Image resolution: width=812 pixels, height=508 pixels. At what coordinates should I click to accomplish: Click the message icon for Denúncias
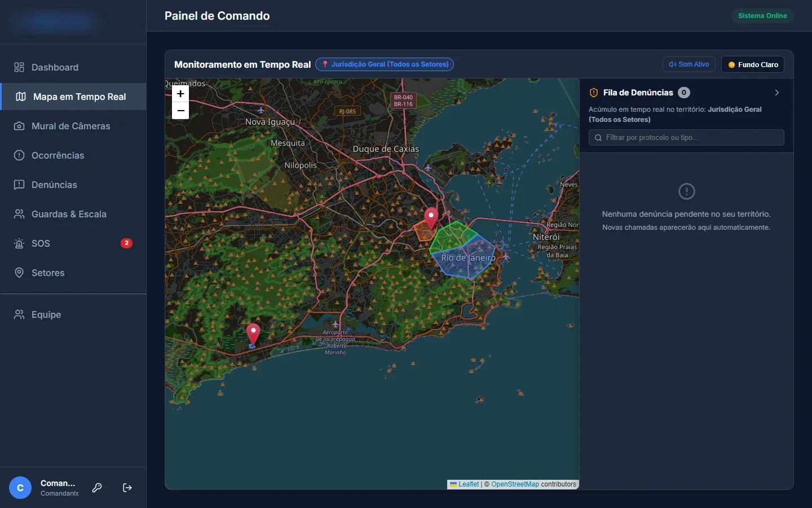pyautogui.click(x=19, y=185)
